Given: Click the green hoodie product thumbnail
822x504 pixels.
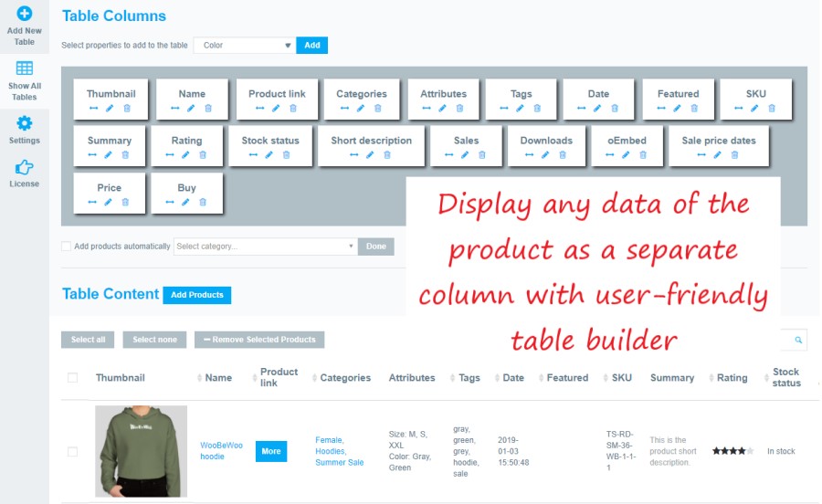Looking at the screenshot, I should click(x=141, y=451).
